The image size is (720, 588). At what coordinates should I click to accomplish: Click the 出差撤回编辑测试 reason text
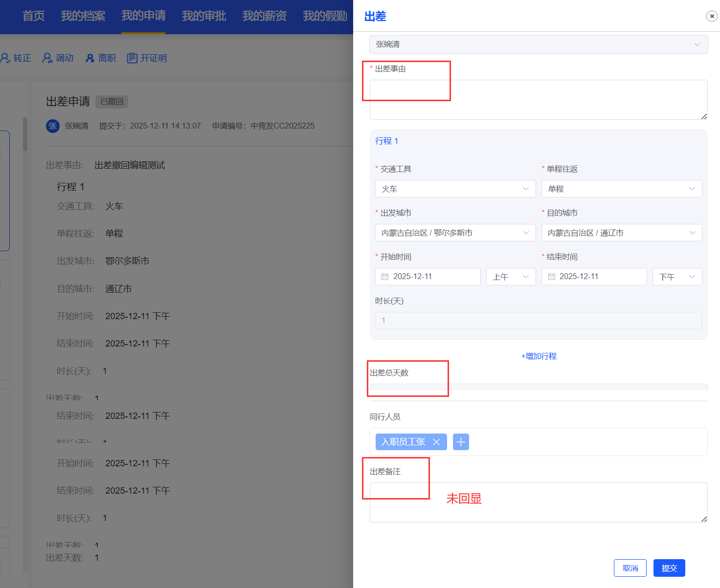(x=130, y=165)
